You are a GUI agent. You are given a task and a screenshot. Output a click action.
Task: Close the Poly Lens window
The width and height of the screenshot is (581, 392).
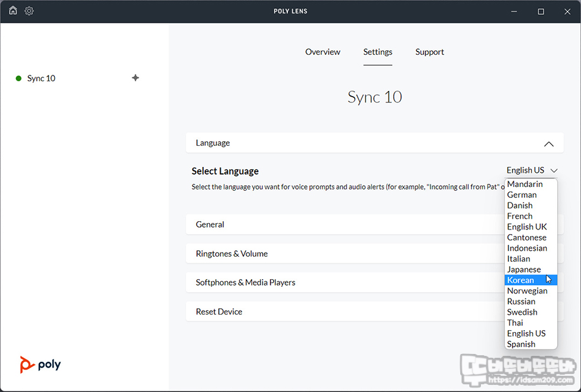click(x=567, y=12)
